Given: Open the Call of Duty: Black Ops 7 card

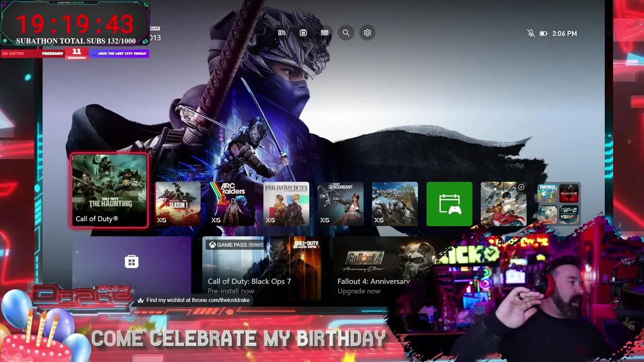Looking at the screenshot, I should pos(262,268).
